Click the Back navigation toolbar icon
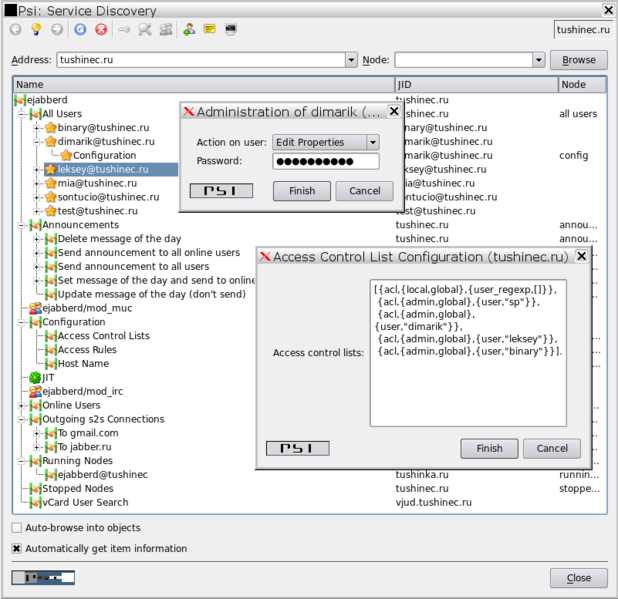The height and width of the screenshot is (599, 618). point(15,30)
